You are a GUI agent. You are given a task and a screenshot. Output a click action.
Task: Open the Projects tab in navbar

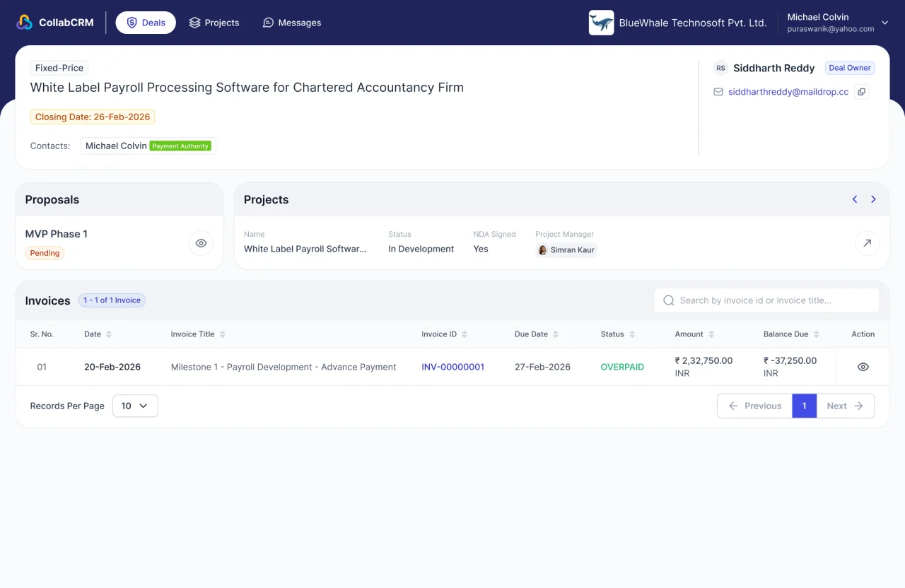click(214, 23)
